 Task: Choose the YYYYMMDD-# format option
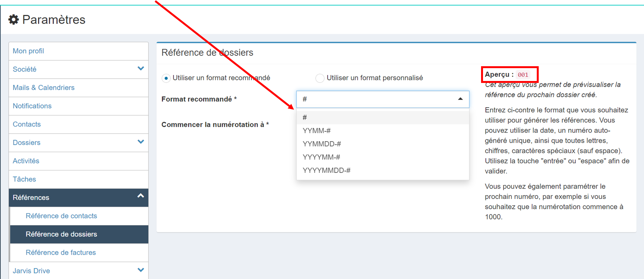pyautogui.click(x=383, y=170)
